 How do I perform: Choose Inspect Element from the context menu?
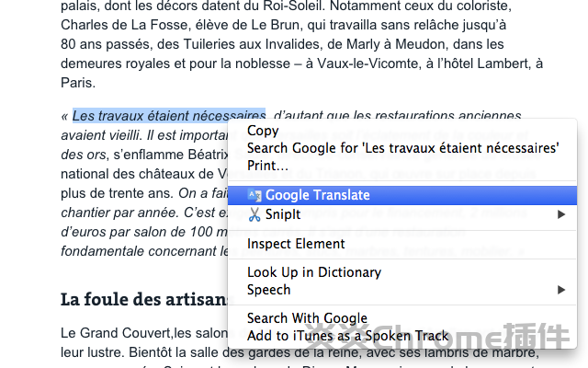click(296, 244)
